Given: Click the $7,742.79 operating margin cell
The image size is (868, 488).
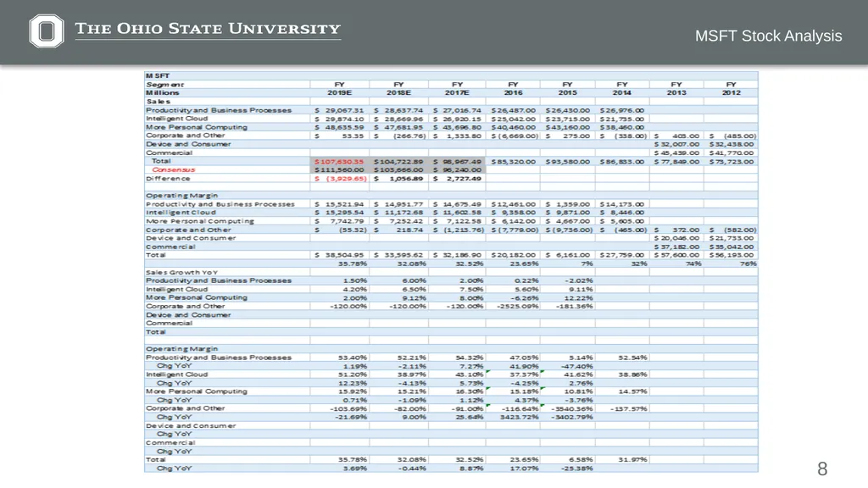Looking at the screenshot, I should [x=339, y=221].
